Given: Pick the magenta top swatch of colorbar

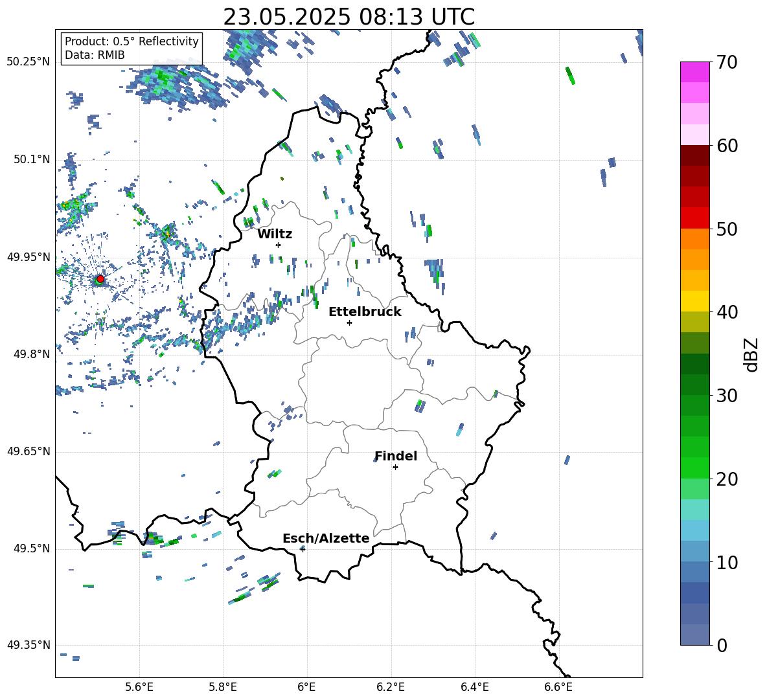Looking at the screenshot, I should click(694, 72).
